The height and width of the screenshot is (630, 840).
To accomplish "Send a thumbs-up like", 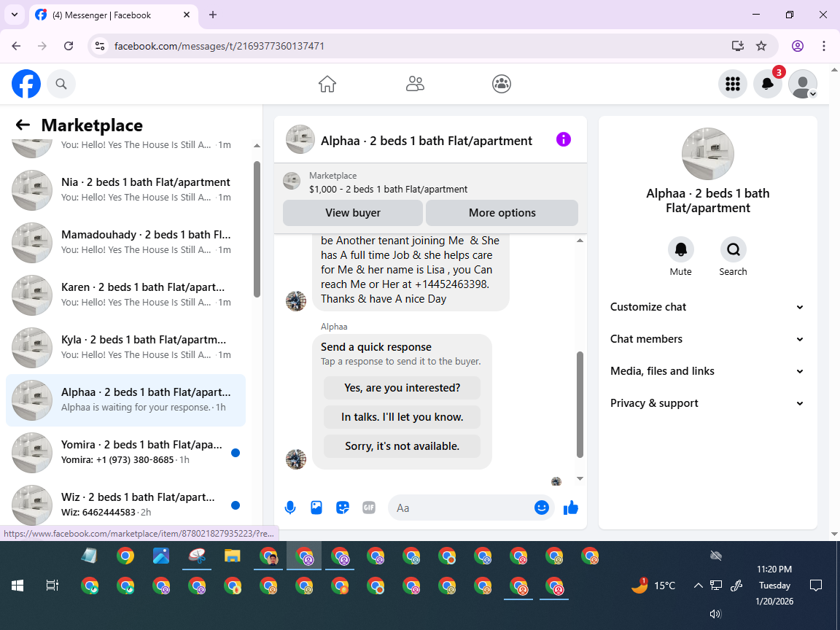I will pos(571,507).
